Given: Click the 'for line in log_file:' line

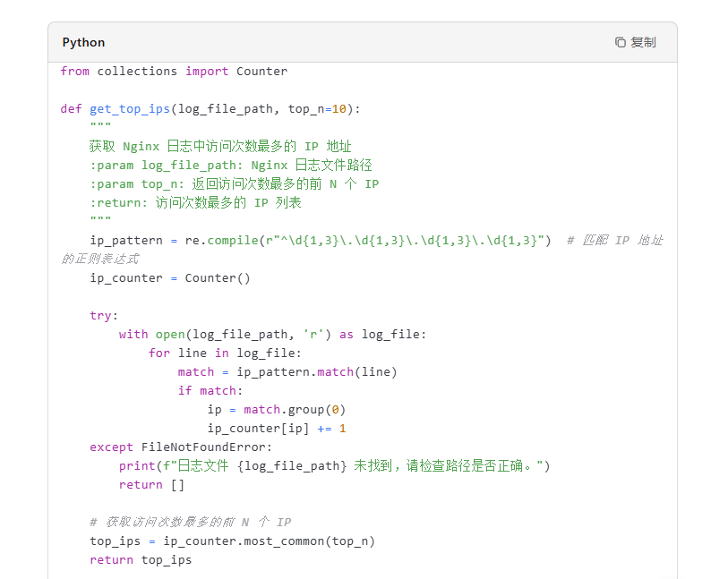Looking at the screenshot, I should pyautogui.click(x=225, y=353).
